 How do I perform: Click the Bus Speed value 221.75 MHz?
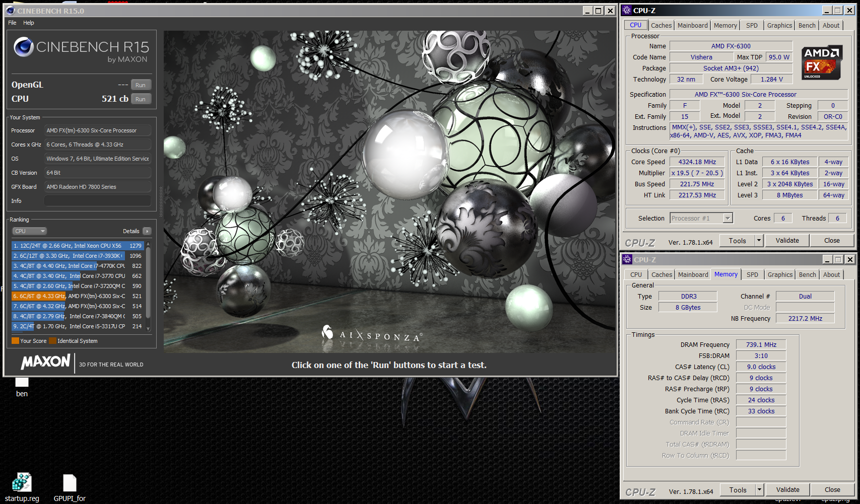697,184
